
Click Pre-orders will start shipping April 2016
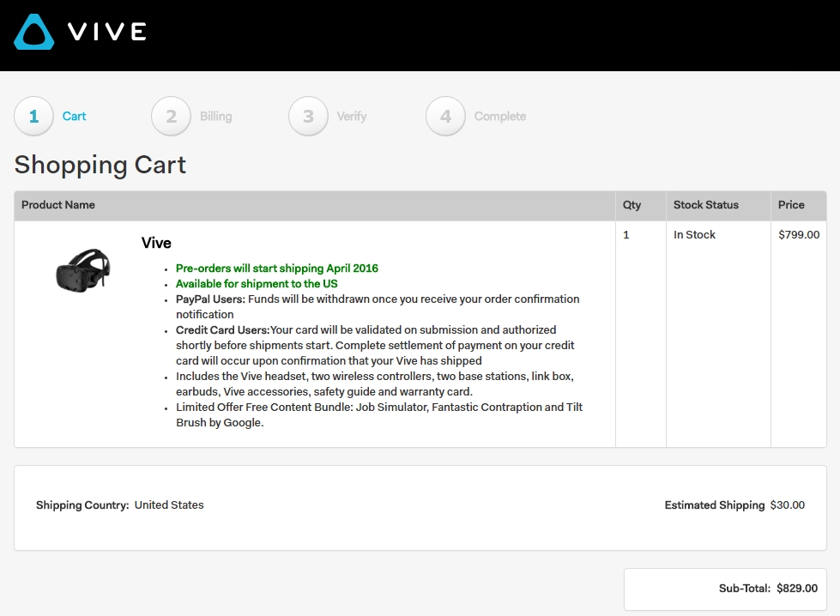coord(277,269)
